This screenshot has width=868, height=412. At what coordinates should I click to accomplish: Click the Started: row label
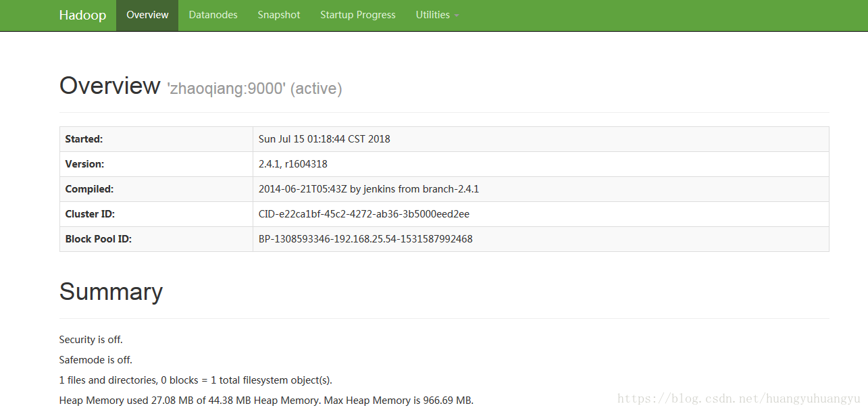click(84, 139)
